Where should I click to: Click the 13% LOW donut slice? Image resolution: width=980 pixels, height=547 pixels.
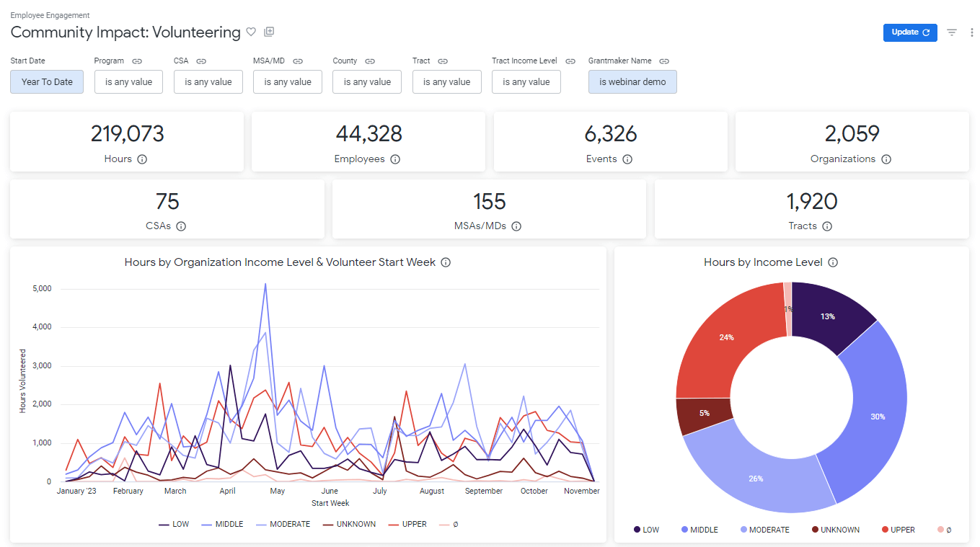828,316
